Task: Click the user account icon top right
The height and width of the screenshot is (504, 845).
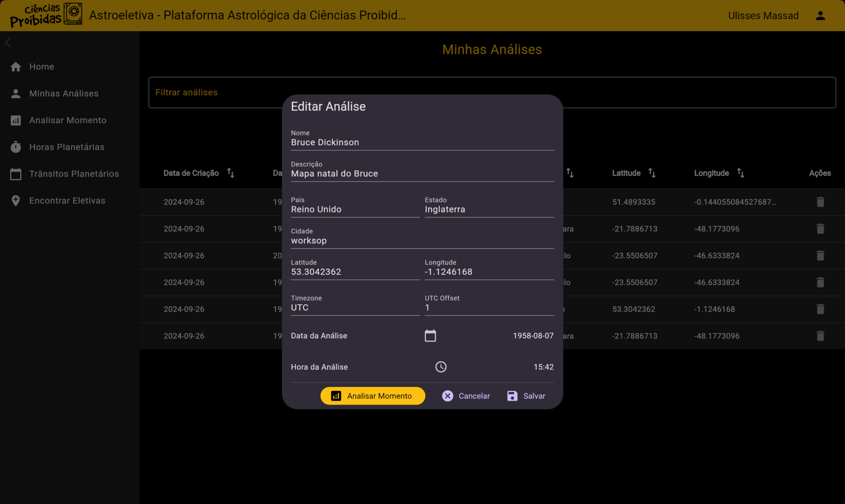Action: coord(820,15)
